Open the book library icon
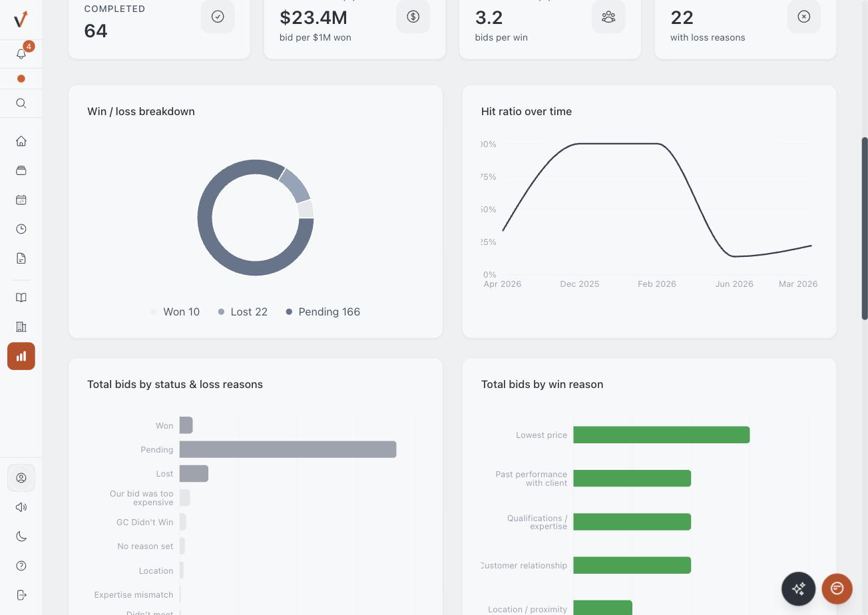 tap(21, 298)
